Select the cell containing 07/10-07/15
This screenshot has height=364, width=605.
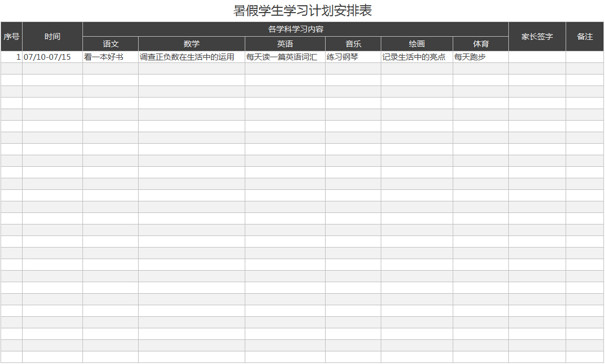pos(51,57)
